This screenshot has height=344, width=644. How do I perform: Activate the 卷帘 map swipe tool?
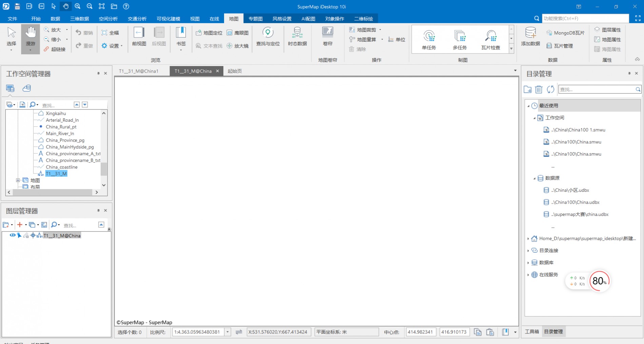coord(327,37)
